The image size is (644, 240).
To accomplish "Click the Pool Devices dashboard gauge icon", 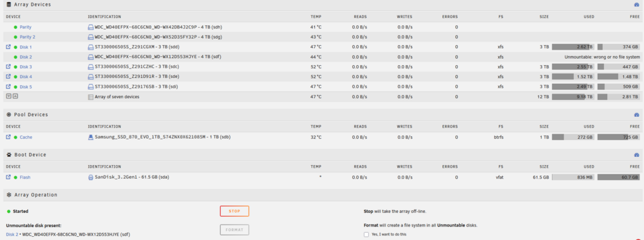I will (x=637, y=115).
